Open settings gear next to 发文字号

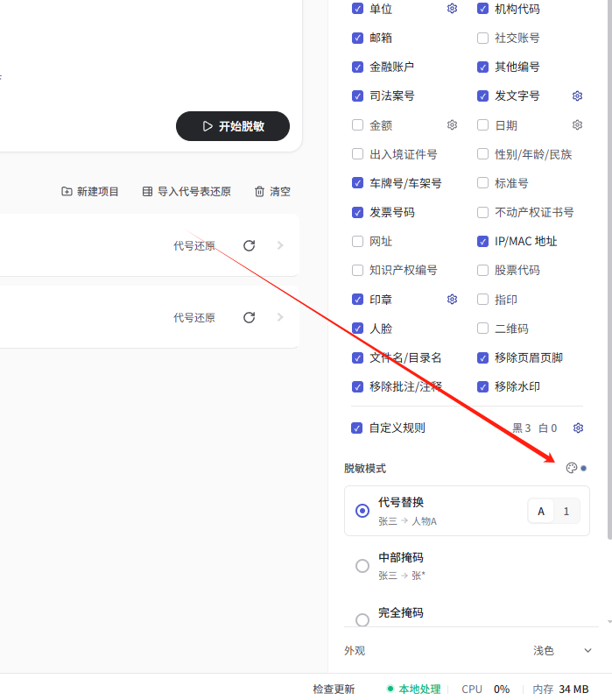[577, 96]
